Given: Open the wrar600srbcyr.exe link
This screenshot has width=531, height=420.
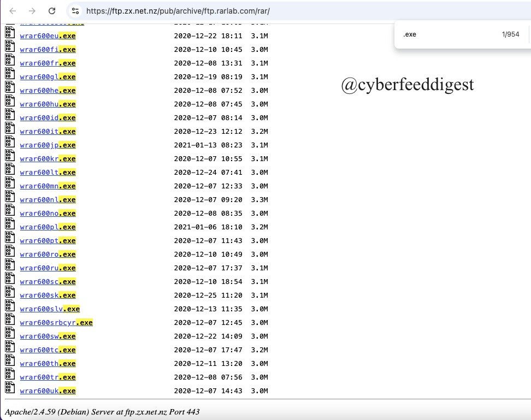Looking at the screenshot, I should (x=56, y=323).
